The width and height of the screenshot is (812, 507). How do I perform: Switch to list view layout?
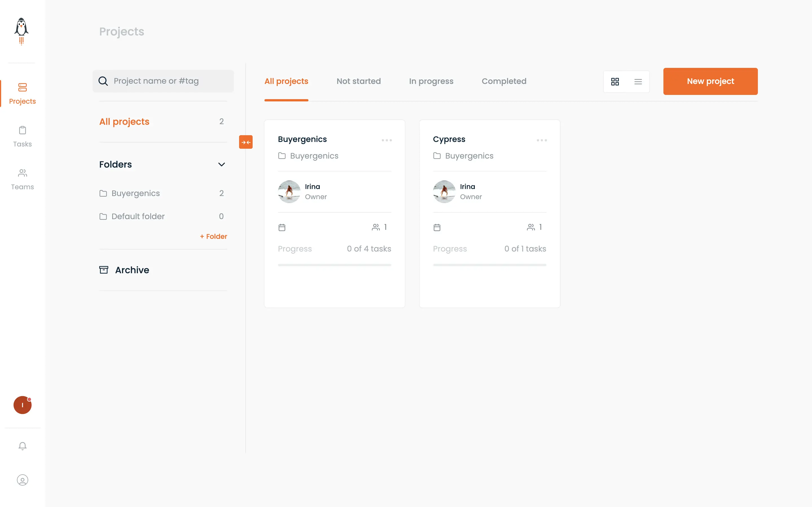[638, 81]
